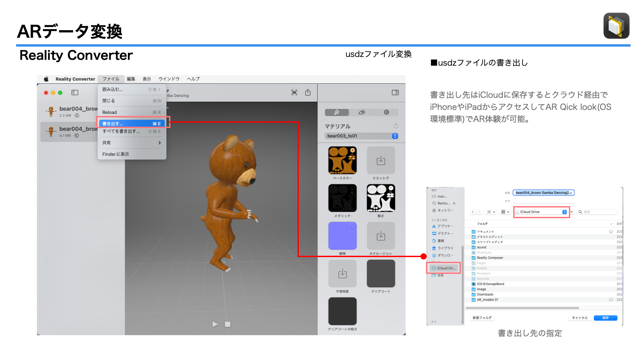Go forward in the save dialog
This screenshot has width=644, height=362.
tap(479, 212)
